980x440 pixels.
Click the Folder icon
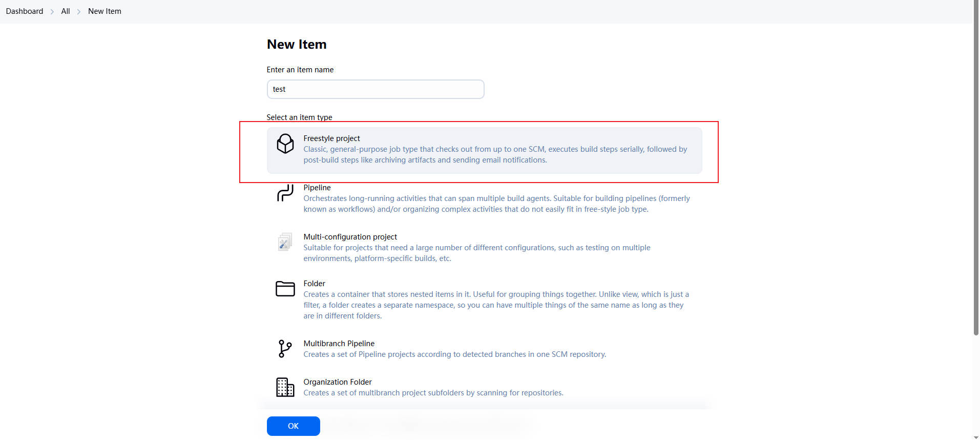[285, 289]
